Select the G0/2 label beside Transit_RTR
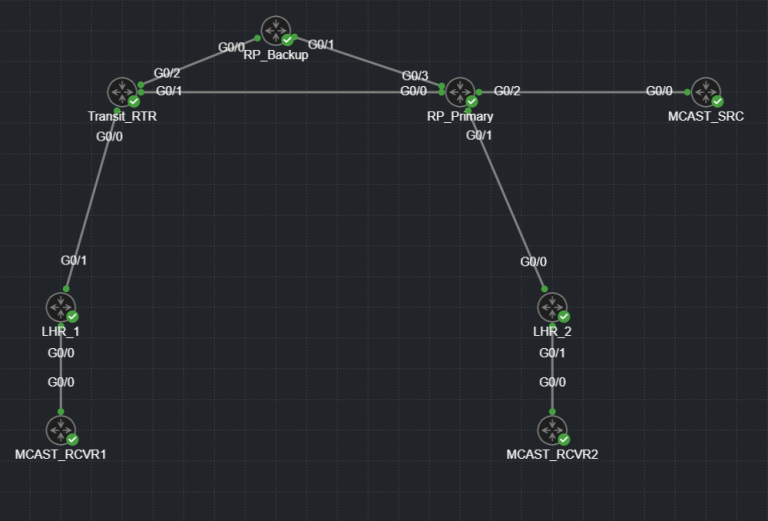Viewport: 768px width, 521px height. click(x=167, y=73)
